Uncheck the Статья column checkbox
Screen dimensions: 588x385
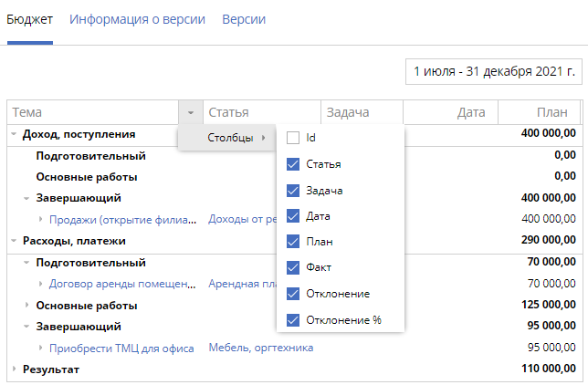coord(292,164)
